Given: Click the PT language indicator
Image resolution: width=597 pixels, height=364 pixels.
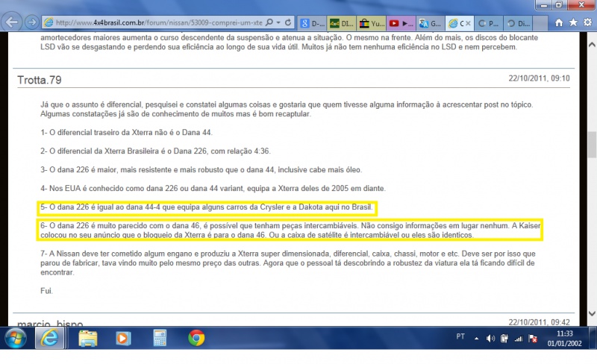Looking at the screenshot, I should pos(460,336).
